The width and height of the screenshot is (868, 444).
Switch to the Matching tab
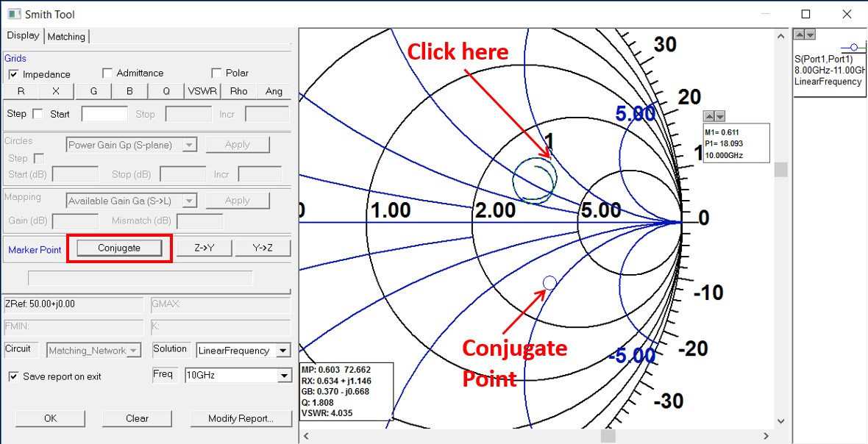(x=66, y=35)
